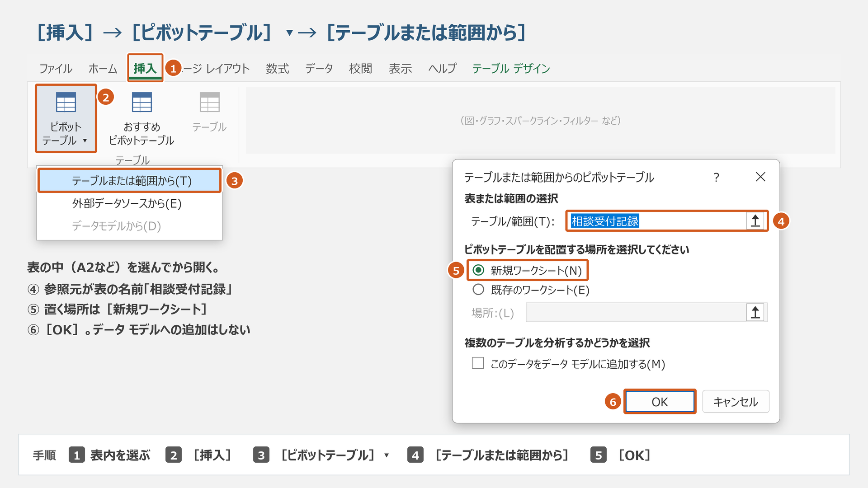Image resolution: width=868 pixels, height=488 pixels.
Task: Click the 場所 input field
Action: click(x=636, y=312)
